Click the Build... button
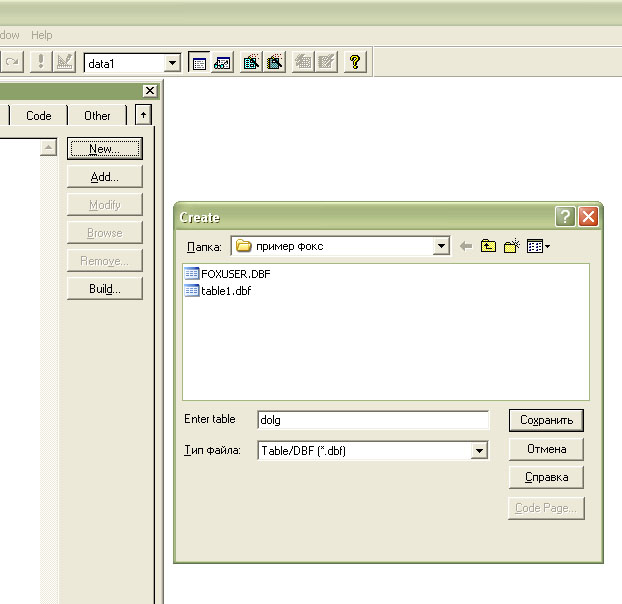 [x=105, y=288]
